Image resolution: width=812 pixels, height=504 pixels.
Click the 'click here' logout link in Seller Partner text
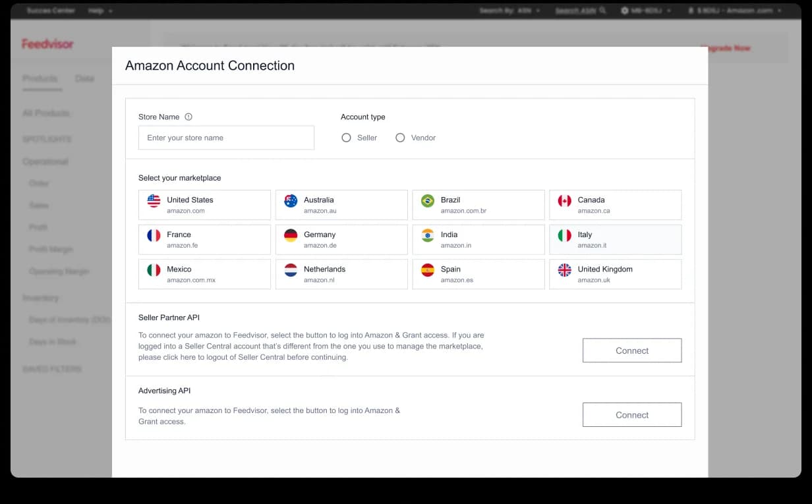[180, 357]
